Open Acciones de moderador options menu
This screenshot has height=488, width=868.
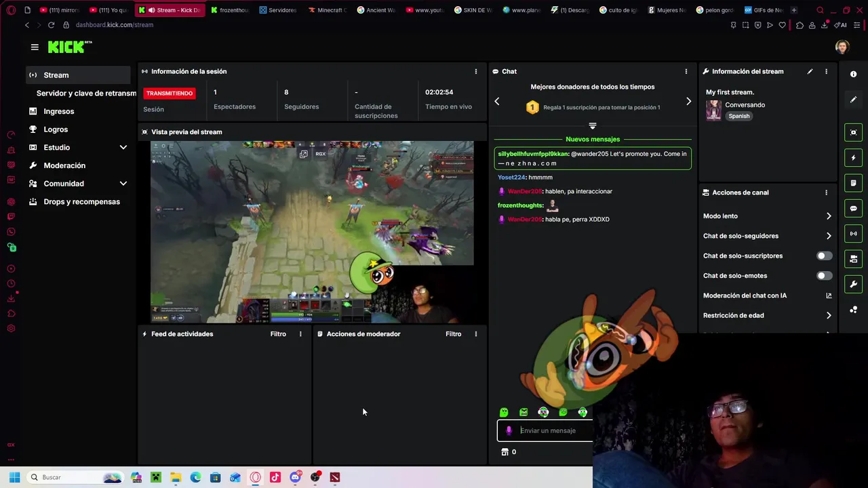coord(475,334)
